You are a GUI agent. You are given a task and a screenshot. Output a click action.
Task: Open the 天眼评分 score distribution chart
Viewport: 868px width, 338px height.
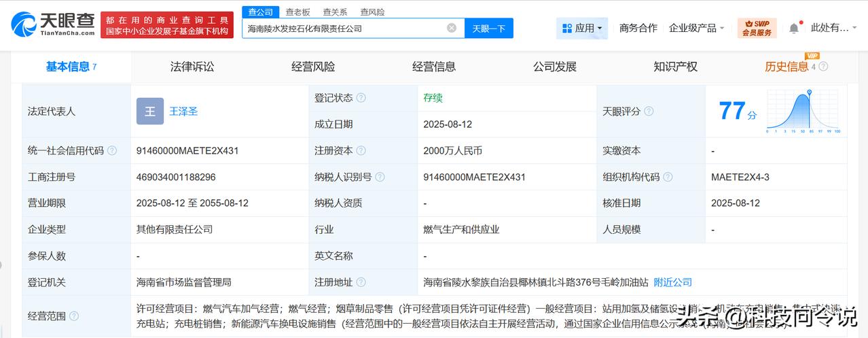click(803, 112)
